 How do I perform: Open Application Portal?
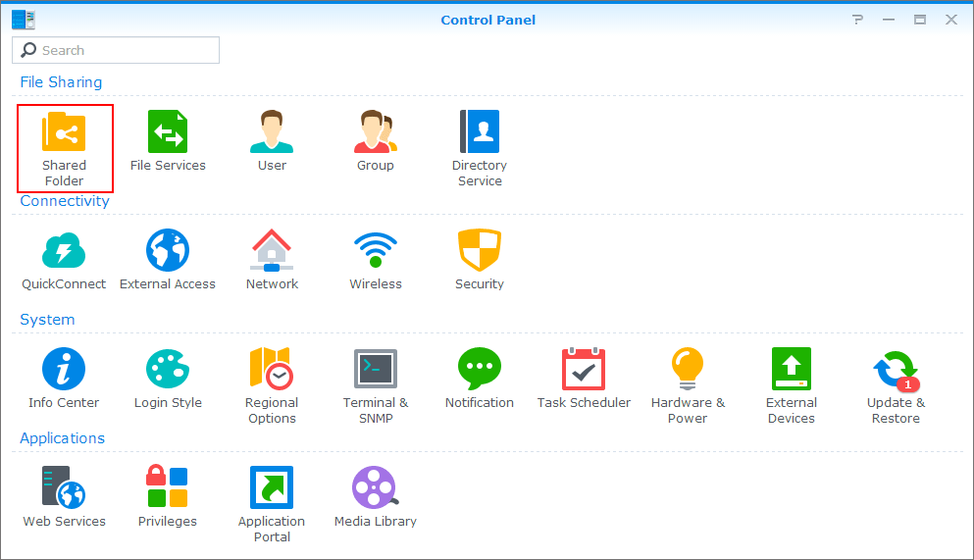click(272, 505)
